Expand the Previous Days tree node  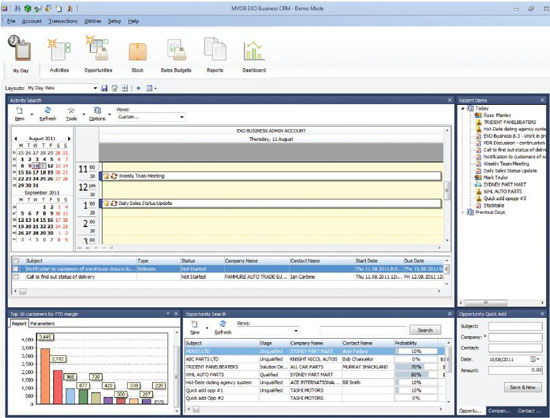coord(463,212)
